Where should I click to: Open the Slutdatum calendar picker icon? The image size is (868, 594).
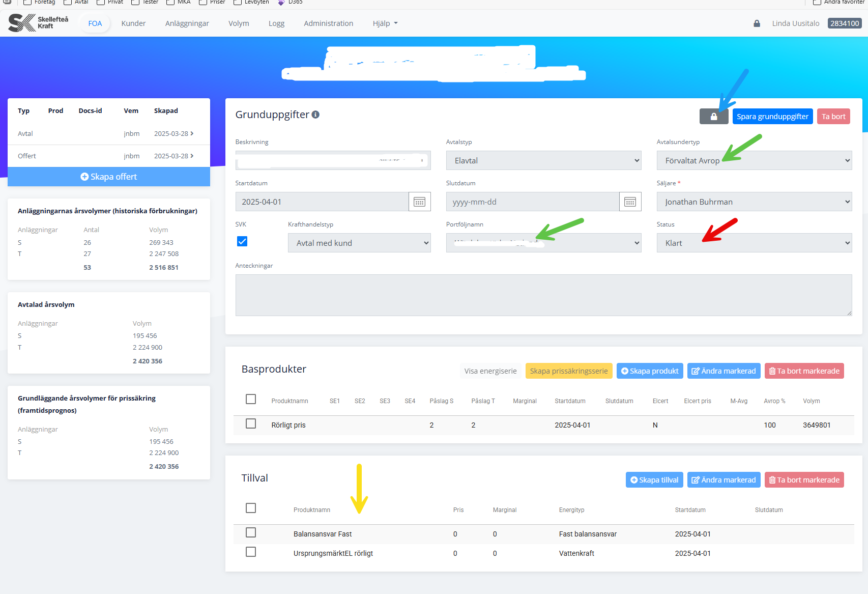point(630,202)
